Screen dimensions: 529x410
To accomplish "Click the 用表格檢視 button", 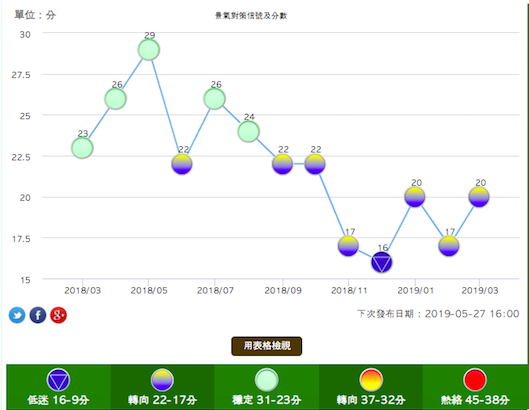I will (267, 346).
